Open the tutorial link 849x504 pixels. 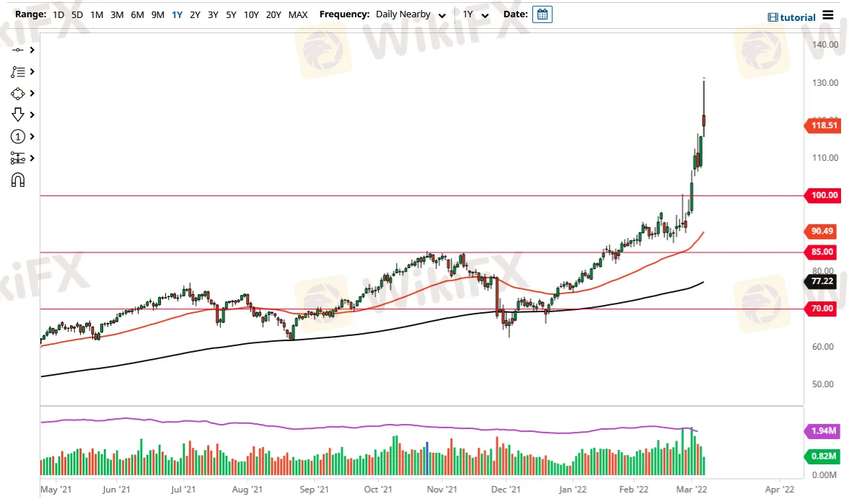coord(791,17)
